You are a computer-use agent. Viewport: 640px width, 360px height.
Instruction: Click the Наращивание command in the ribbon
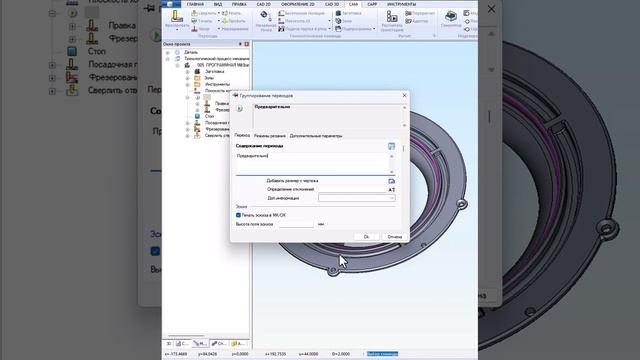pyautogui.click(x=235, y=29)
